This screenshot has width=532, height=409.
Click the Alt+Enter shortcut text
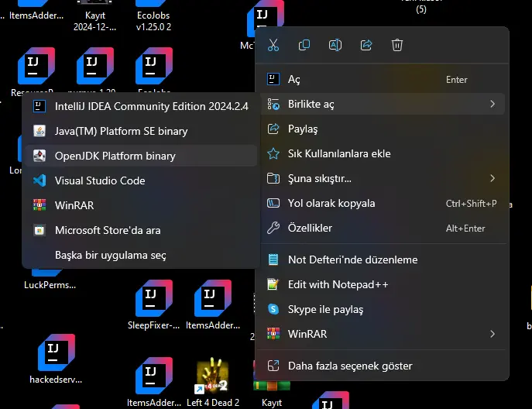point(465,229)
